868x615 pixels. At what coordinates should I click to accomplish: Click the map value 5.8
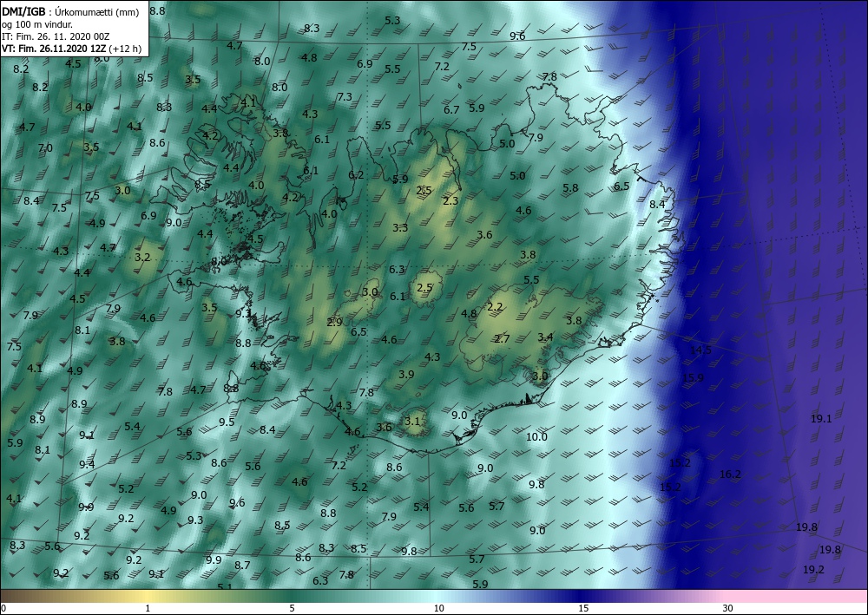pos(570,188)
